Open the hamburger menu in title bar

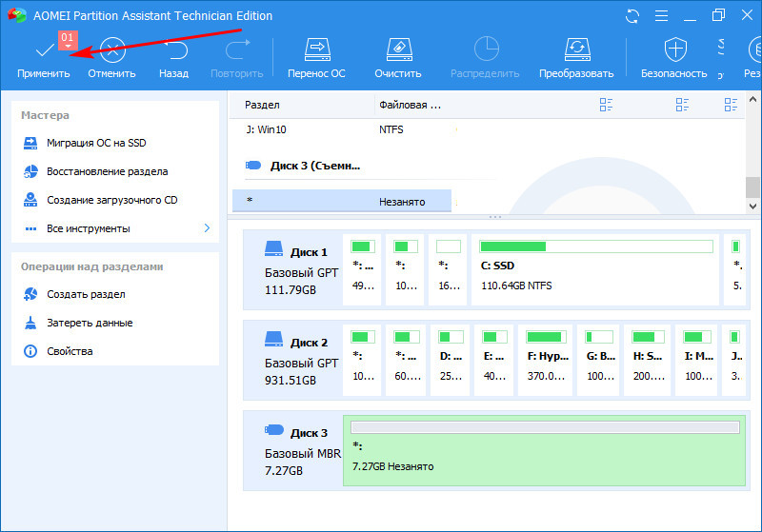pyautogui.click(x=661, y=16)
